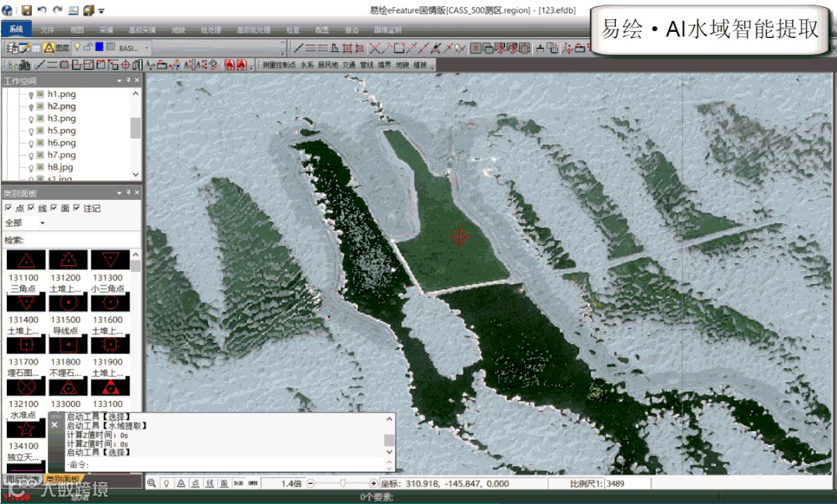Image resolution: width=837 pixels, height=504 pixels.
Task: Select the red crossing lines trim tool
Action: [375, 49]
